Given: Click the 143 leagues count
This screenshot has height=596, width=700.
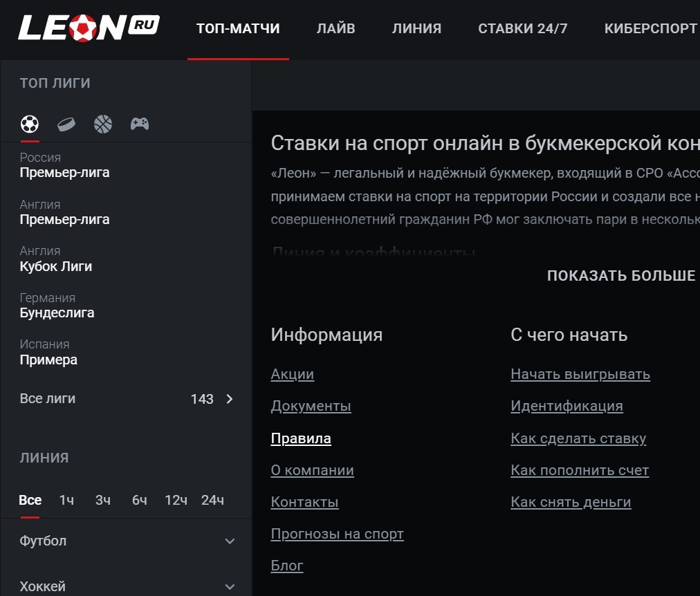Looking at the screenshot, I should coord(202,399).
